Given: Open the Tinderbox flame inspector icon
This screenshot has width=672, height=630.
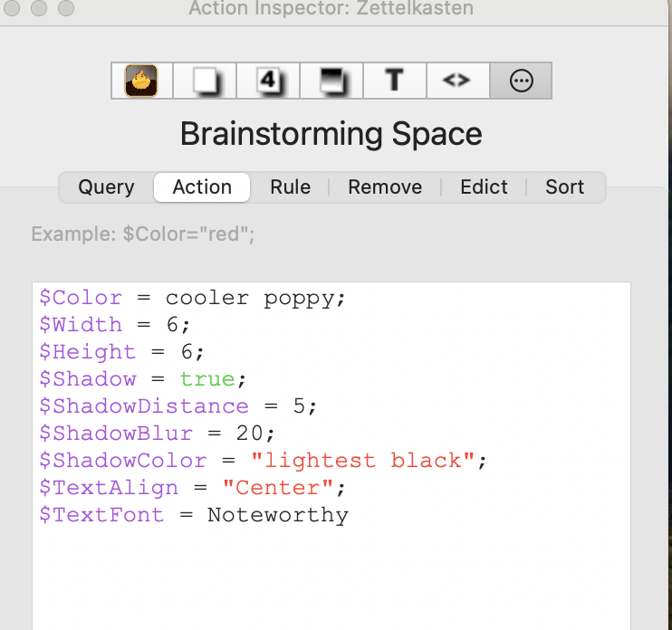Looking at the screenshot, I should (141, 81).
